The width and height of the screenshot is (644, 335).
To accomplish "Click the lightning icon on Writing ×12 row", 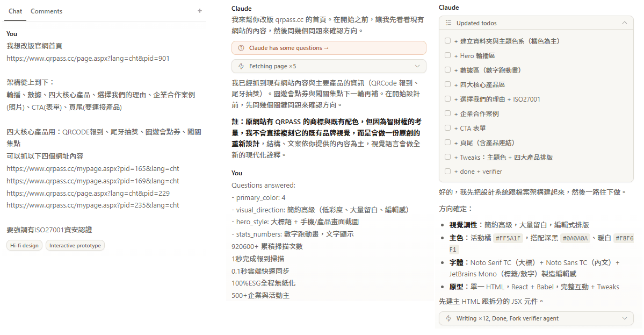I will point(448,318).
